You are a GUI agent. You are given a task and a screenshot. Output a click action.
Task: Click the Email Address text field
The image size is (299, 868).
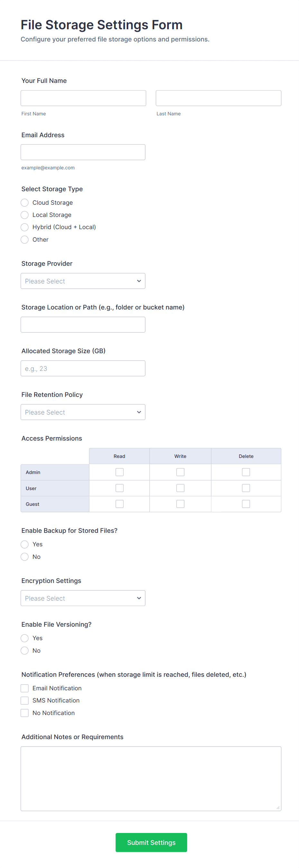pos(83,152)
